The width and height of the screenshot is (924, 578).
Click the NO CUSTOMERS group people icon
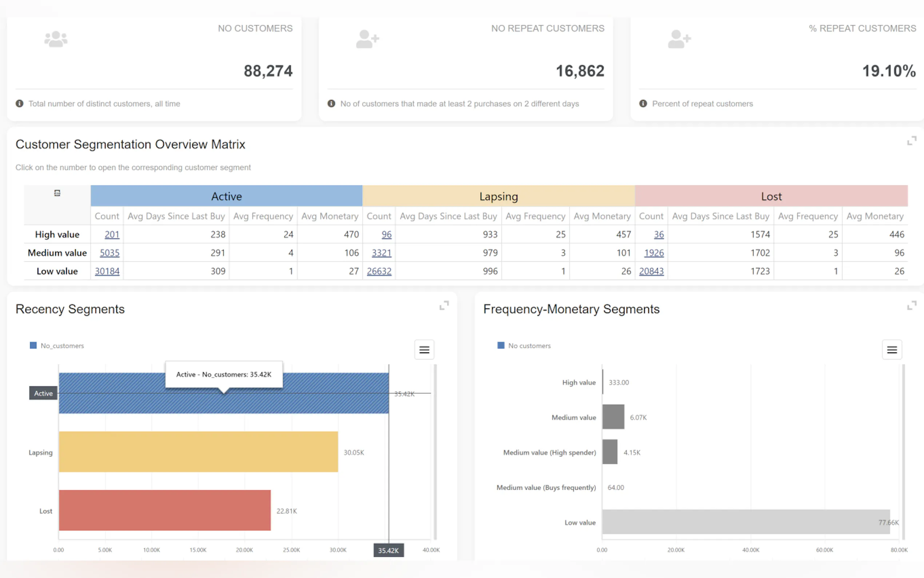56,39
